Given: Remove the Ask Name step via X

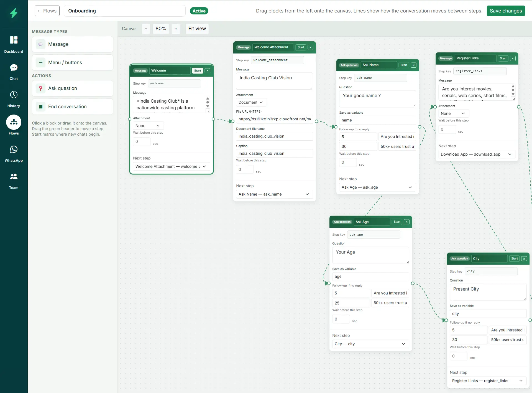Looking at the screenshot, I should [x=413, y=65].
